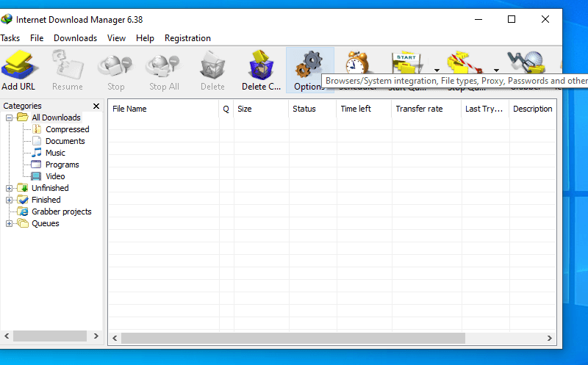Sort by Last Try column header
The image size is (588, 365).
pyautogui.click(x=485, y=109)
